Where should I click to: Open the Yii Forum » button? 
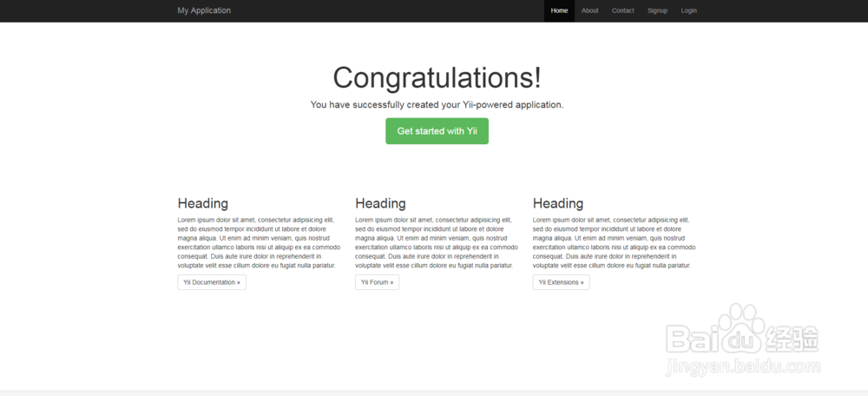click(377, 282)
